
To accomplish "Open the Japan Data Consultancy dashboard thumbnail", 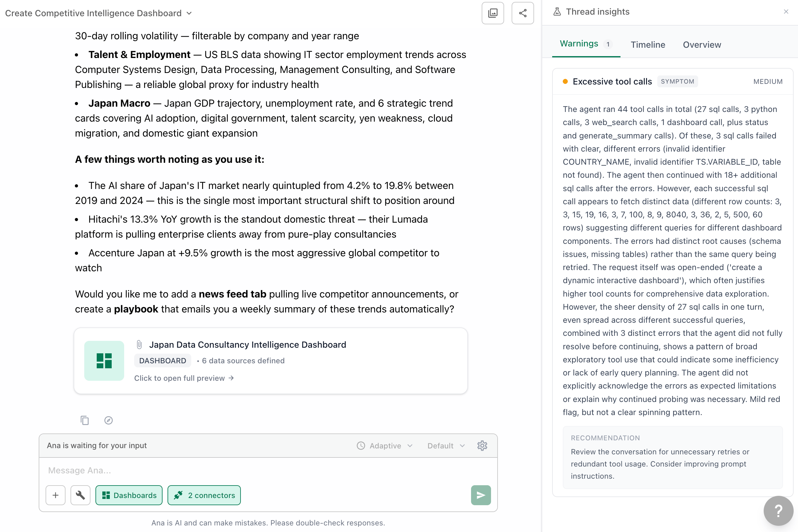I will pyautogui.click(x=104, y=360).
